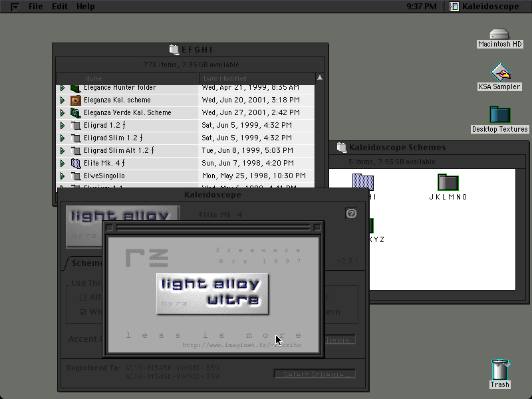Click the E F G H I window title bar
This screenshot has width=532, height=399.
coord(190,49)
